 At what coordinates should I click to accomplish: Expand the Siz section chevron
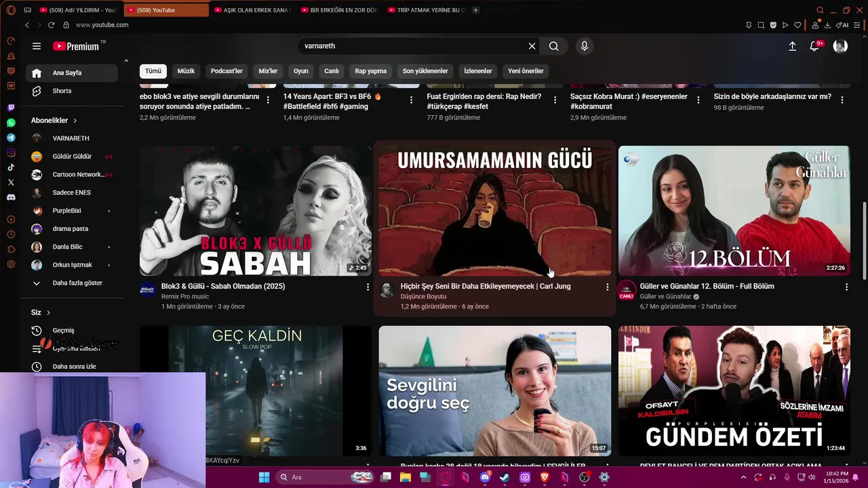[48, 312]
